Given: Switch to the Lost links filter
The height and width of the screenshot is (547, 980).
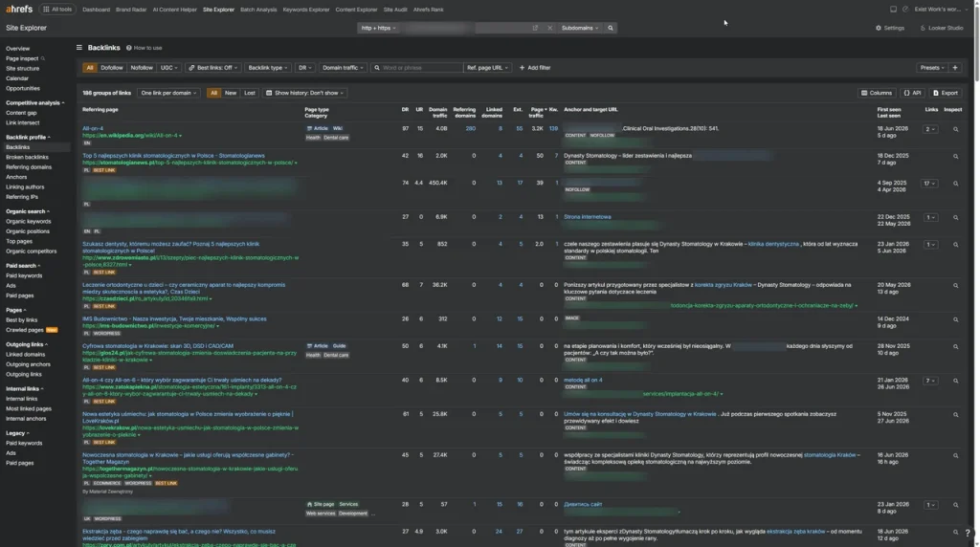Looking at the screenshot, I should (x=250, y=93).
